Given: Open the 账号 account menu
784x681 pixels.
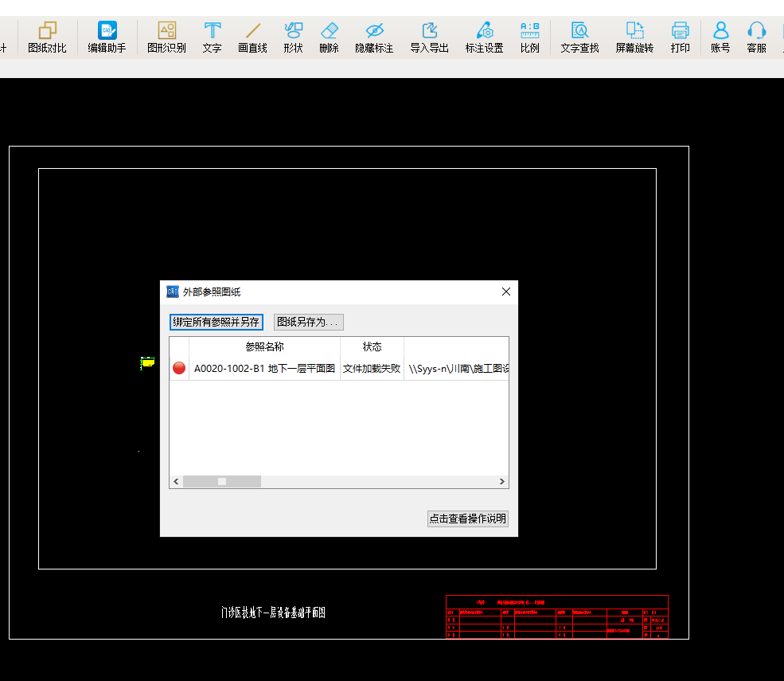Looking at the screenshot, I should coord(720,37).
